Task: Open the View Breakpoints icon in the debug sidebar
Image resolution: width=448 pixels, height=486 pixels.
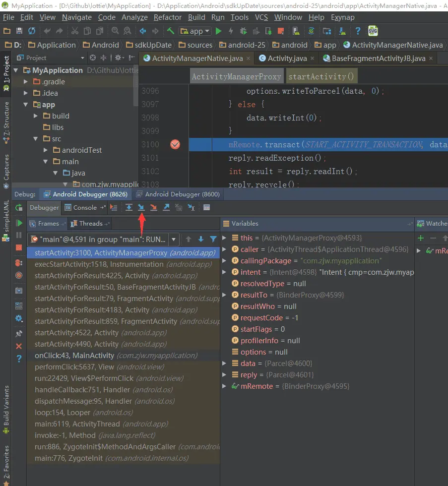Action: (x=19, y=263)
